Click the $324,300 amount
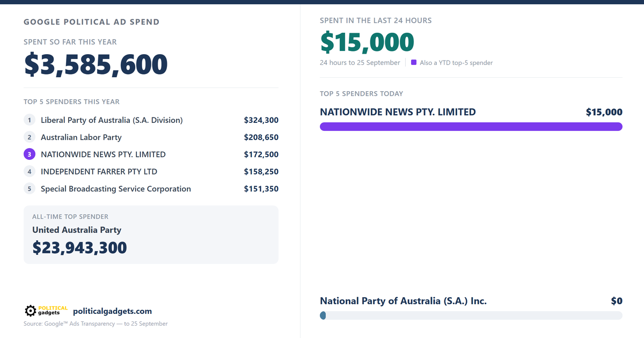The width and height of the screenshot is (644, 338). (x=261, y=120)
